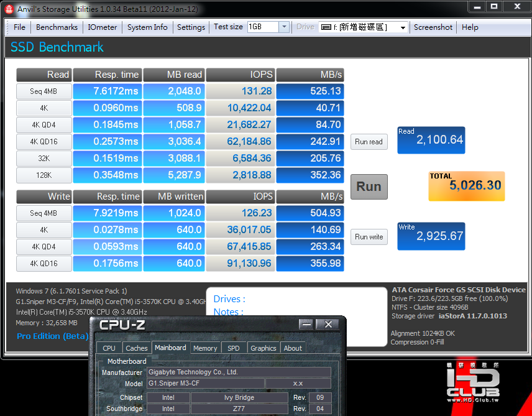Click the Alignment 1024KB OK text
This screenshot has height=416, width=532.
tap(423, 333)
